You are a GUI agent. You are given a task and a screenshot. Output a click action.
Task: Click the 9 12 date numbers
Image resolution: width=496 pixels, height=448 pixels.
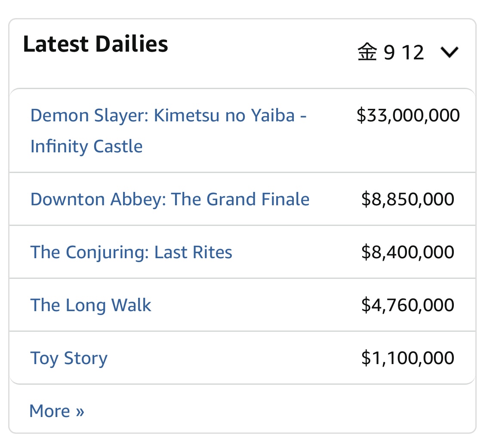click(x=404, y=53)
